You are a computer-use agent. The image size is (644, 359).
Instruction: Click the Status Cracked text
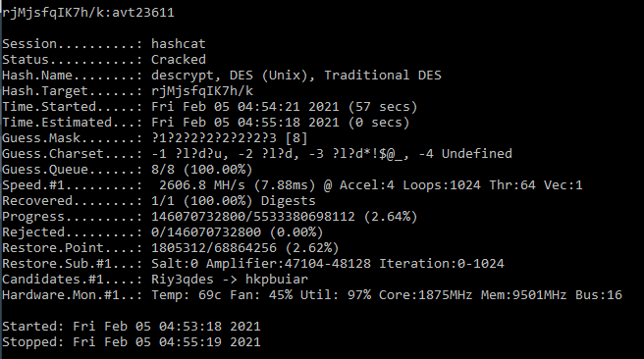pos(104,60)
